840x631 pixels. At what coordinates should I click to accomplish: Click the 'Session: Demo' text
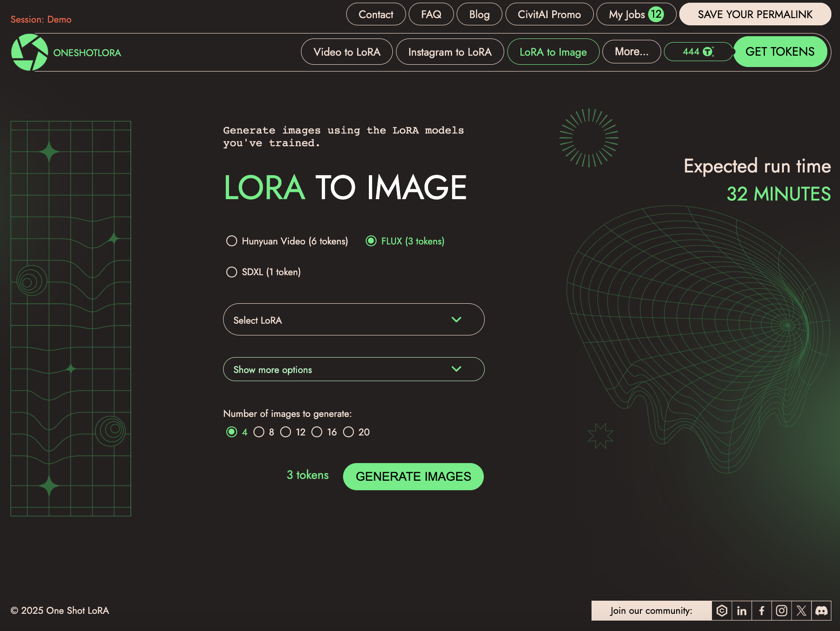tap(41, 19)
